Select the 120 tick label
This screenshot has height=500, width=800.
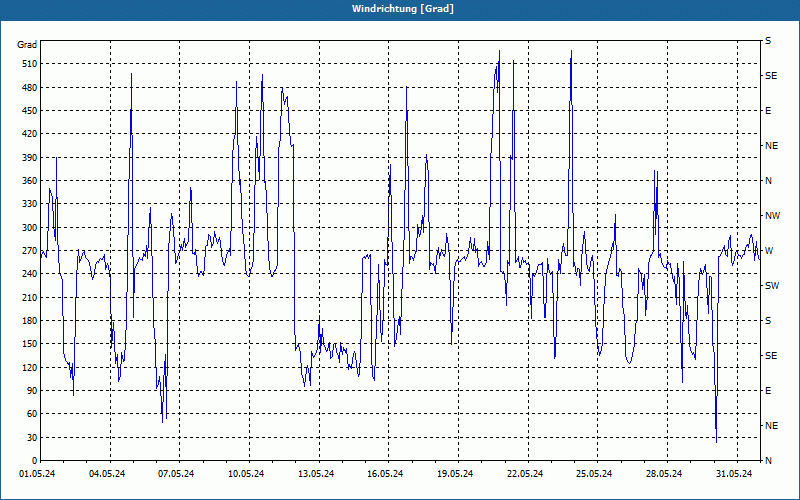point(31,367)
